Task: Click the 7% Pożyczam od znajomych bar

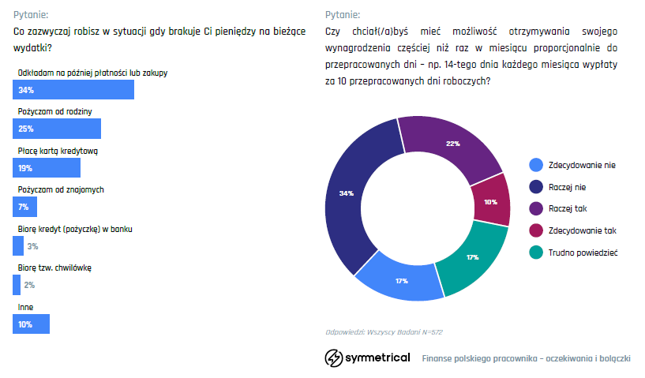Action: 25,207
